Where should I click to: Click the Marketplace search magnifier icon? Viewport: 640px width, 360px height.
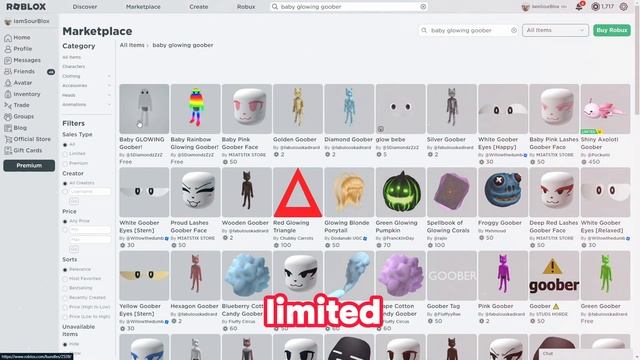pos(424,30)
